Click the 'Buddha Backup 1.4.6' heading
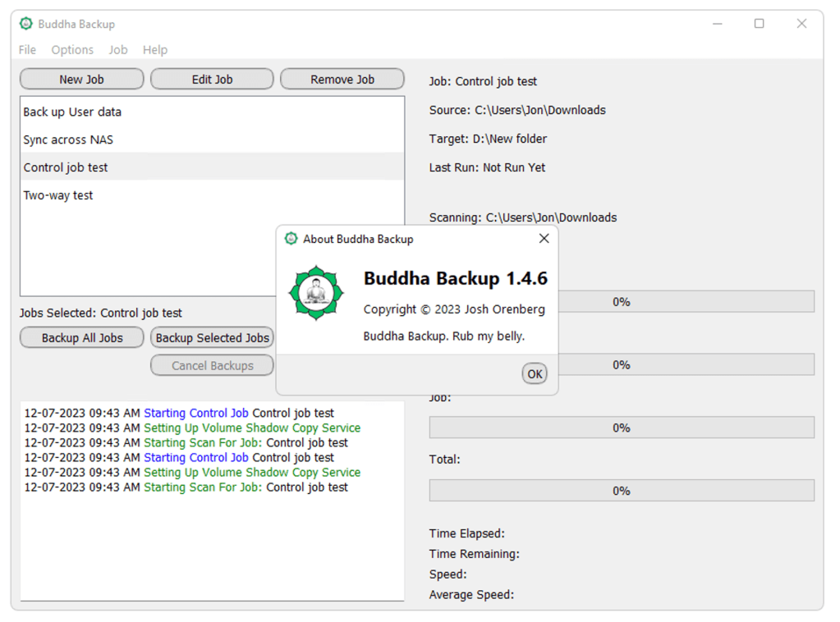The width and height of the screenshot is (840, 622). point(456,278)
